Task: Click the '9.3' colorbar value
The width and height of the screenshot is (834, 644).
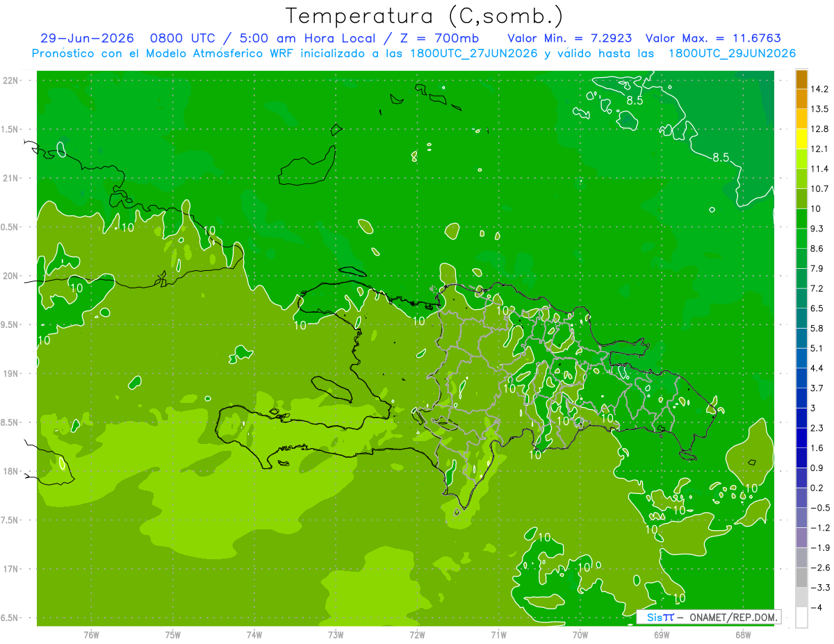Action: [817, 229]
